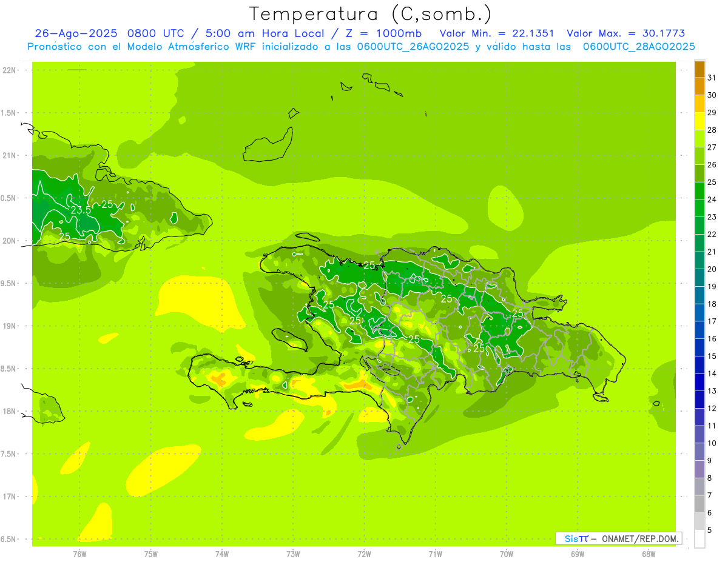This screenshot has width=728, height=562.
Task: Click the legend swatch between 19 and 20
Action: [699, 278]
